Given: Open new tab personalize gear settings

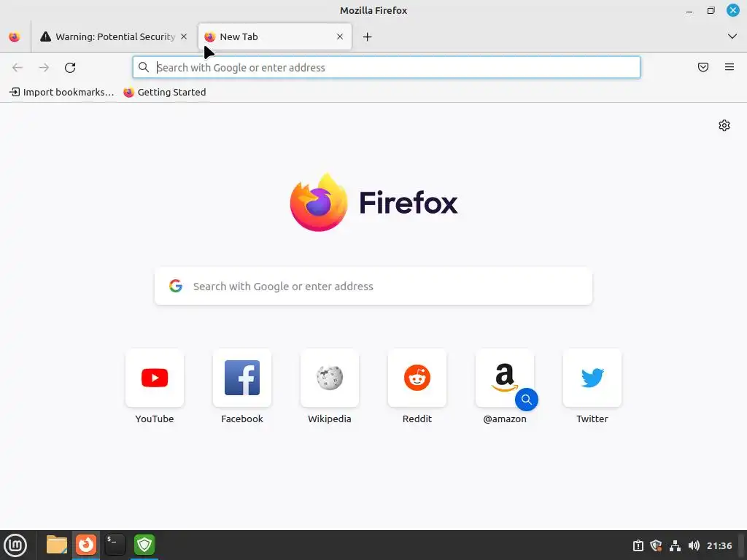Looking at the screenshot, I should [724, 125].
